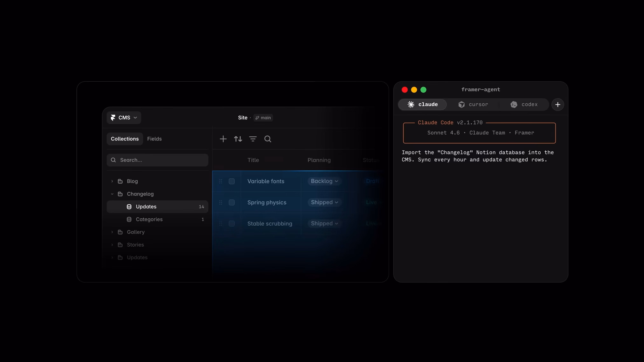This screenshot has width=644, height=362.
Task: Switch to the Fields tab
Action: [x=154, y=139]
